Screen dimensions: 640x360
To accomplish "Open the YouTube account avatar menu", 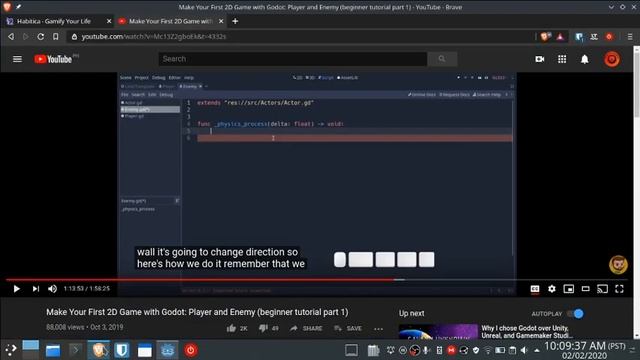I will click(x=611, y=59).
